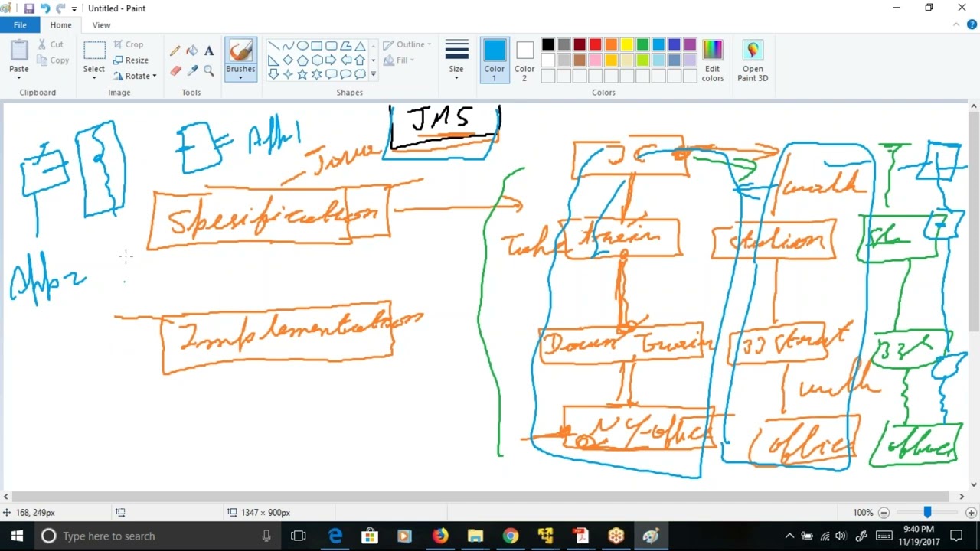The image size is (980, 551).
Task: Activate Color 2 background selector
Action: 524,61
